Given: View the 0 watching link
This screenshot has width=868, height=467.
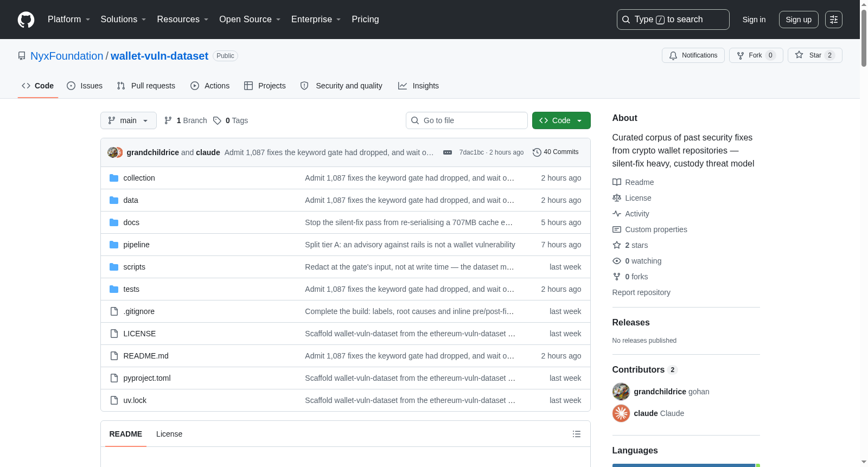Looking at the screenshot, I should click(637, 261).
